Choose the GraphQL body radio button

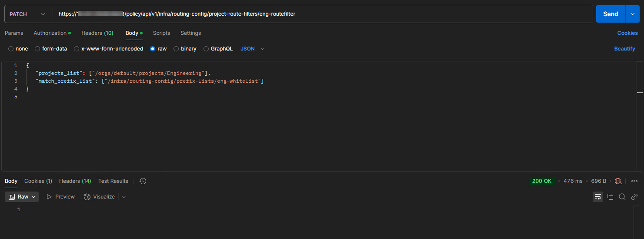[207, 49]
